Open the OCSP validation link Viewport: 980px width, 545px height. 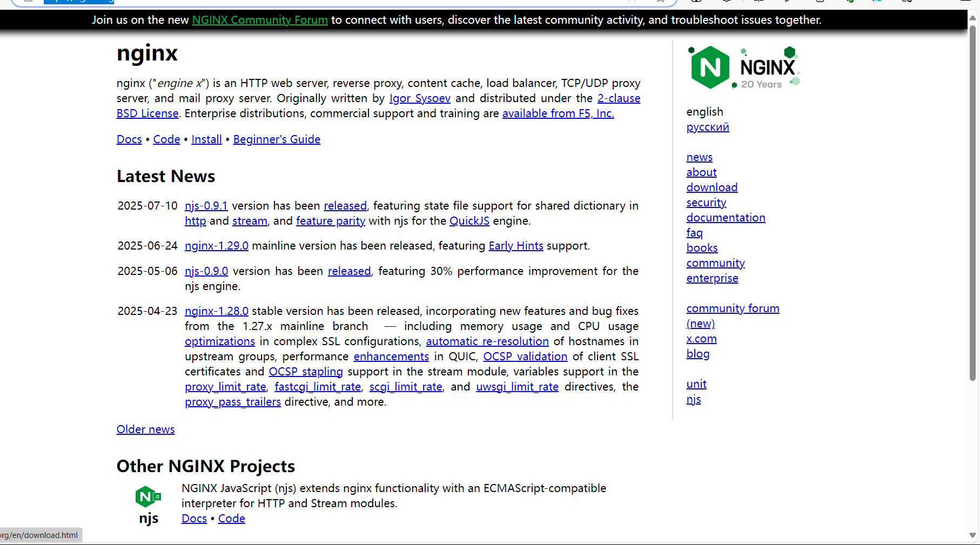[x=525, y=356]
